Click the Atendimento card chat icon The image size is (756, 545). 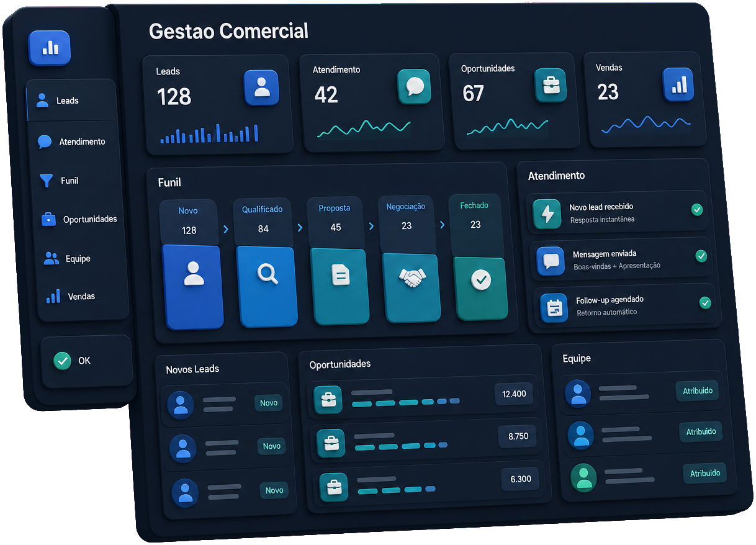pos(414,86)
